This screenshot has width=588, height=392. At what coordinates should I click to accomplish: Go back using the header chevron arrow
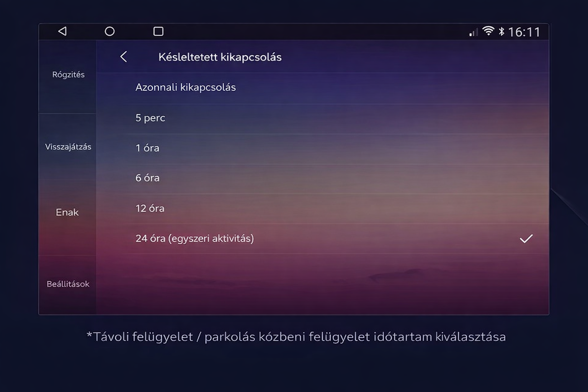[124, 57]
